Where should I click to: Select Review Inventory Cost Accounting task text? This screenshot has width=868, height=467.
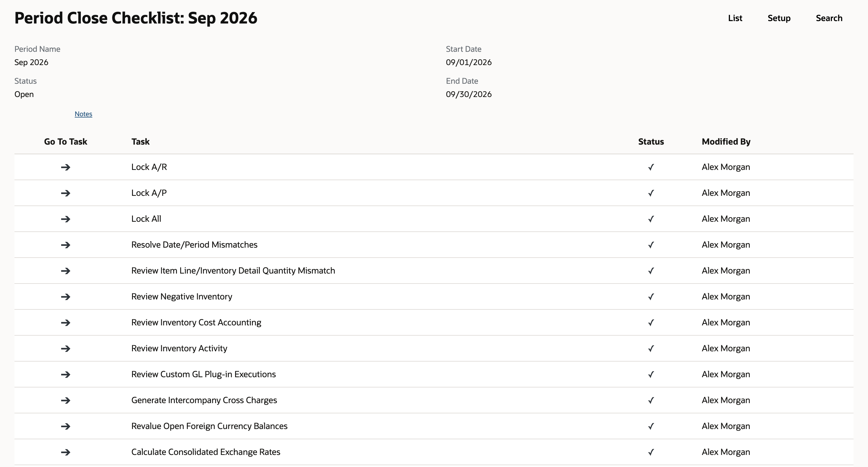click(196, 322)
